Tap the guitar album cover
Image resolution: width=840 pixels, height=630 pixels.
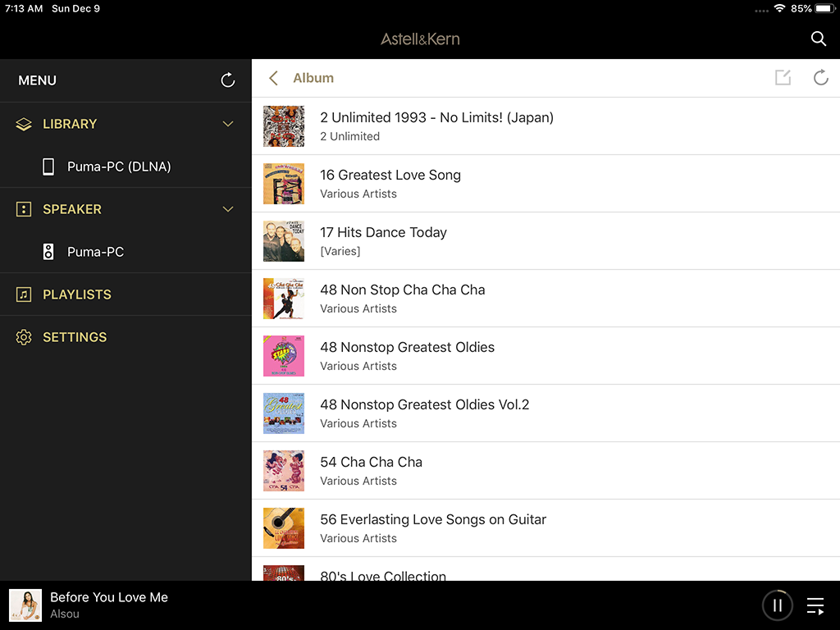point(283,527)
